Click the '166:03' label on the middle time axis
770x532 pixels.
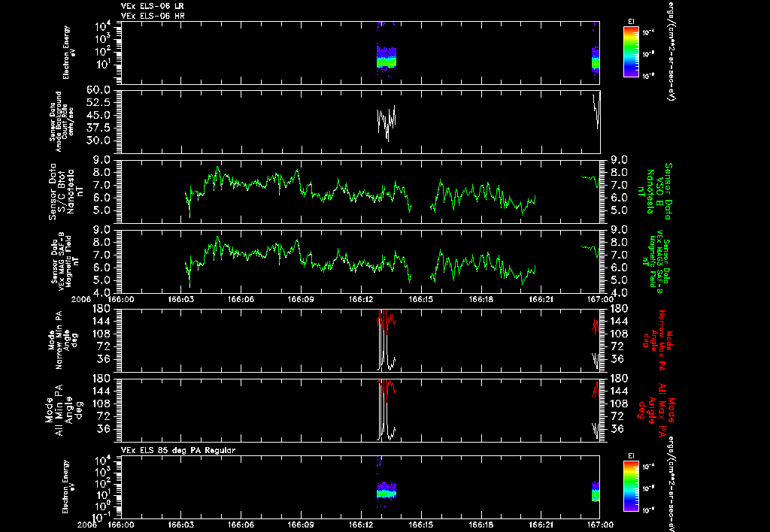[x=180, y=299]
